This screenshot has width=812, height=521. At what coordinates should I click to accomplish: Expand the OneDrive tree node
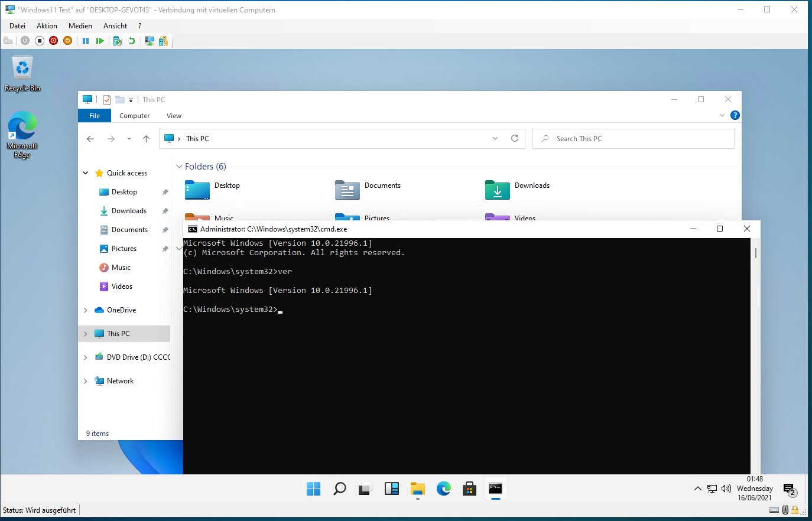click(x=86, y=310)
